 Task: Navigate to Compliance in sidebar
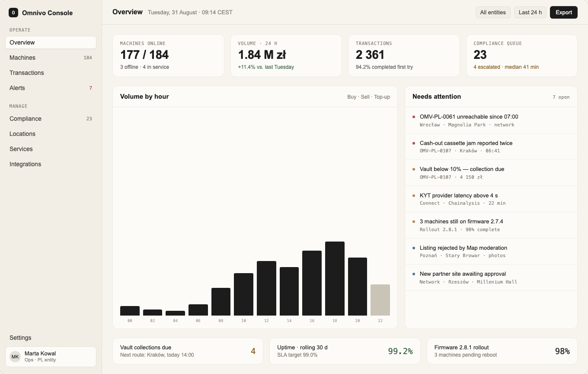[x=51, y=119]
